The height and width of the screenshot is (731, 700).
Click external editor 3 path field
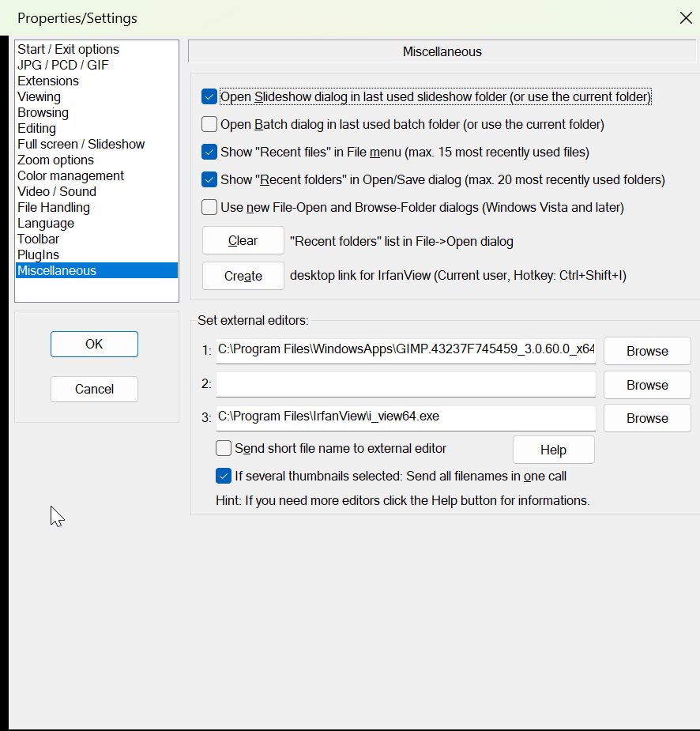pyautogui.click(x=405, y=417)
